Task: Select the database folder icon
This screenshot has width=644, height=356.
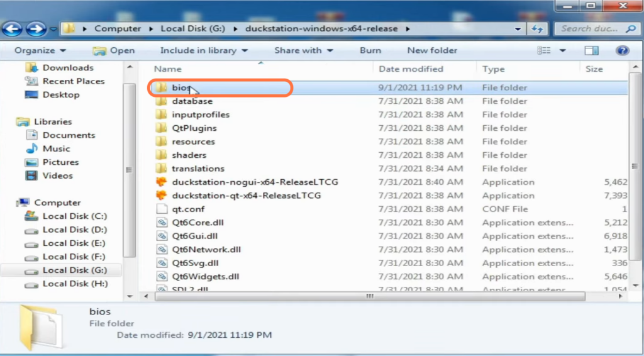Action: 161,101
